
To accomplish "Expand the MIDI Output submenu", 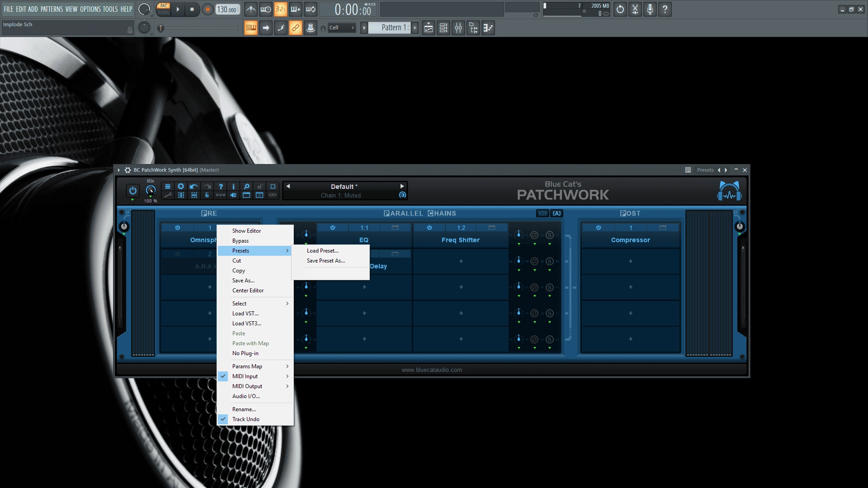I will pyautogui.click(x=255, y=386).
